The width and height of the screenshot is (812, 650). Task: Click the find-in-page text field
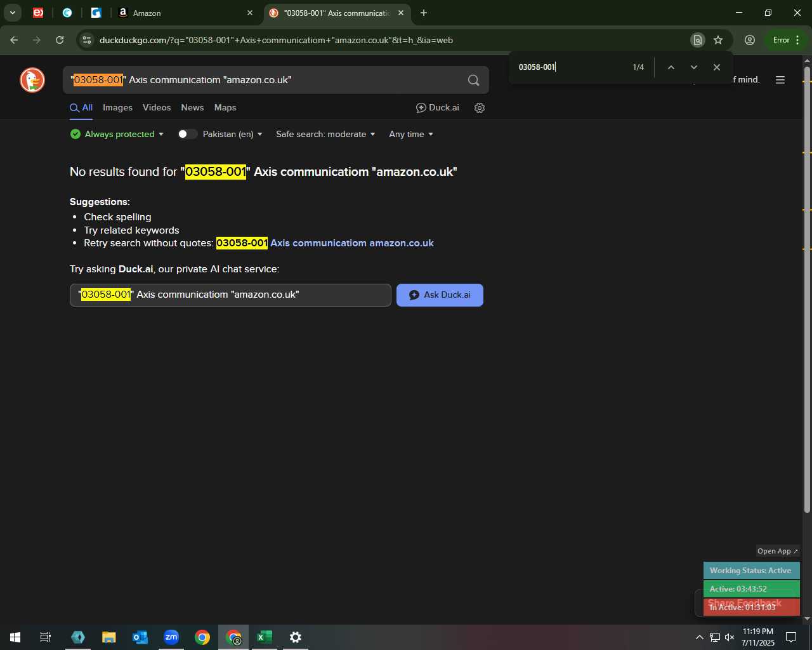click(x=571, y=67)
